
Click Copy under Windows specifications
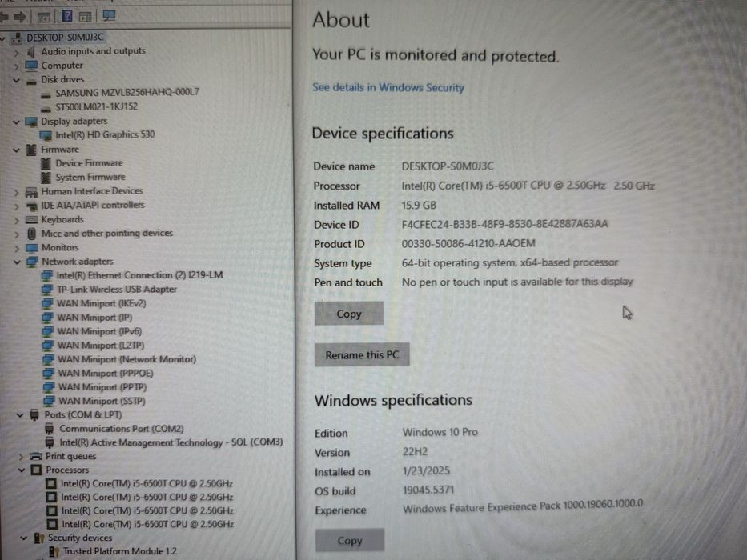(x=350, y=541)
